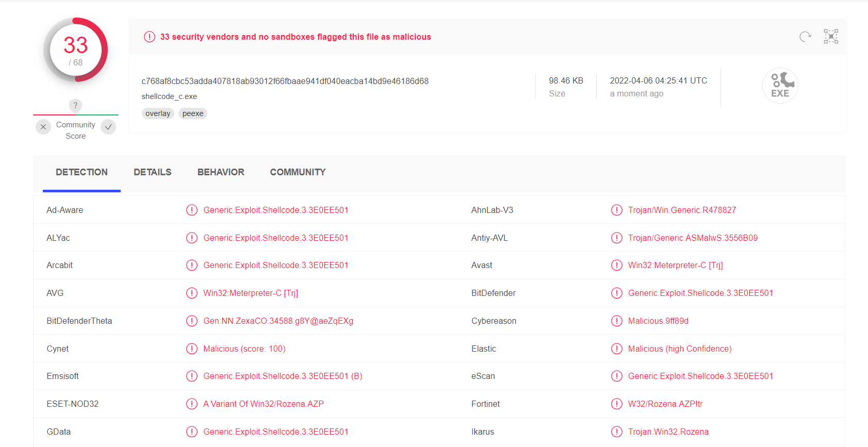The width and height of the screenshot is (868, 447).
Task: Downvote with the community score X icon
Action: coord(43,127)
